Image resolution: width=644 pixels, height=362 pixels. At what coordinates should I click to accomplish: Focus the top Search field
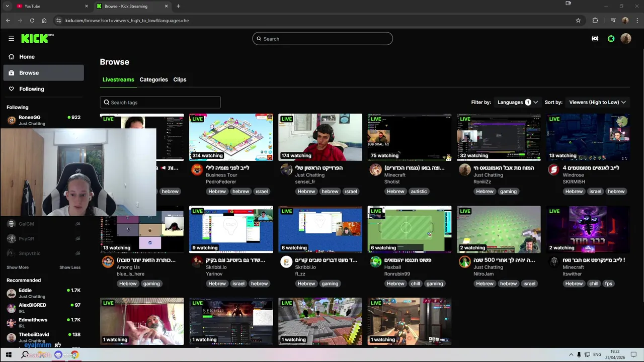(x=323, y=39)
